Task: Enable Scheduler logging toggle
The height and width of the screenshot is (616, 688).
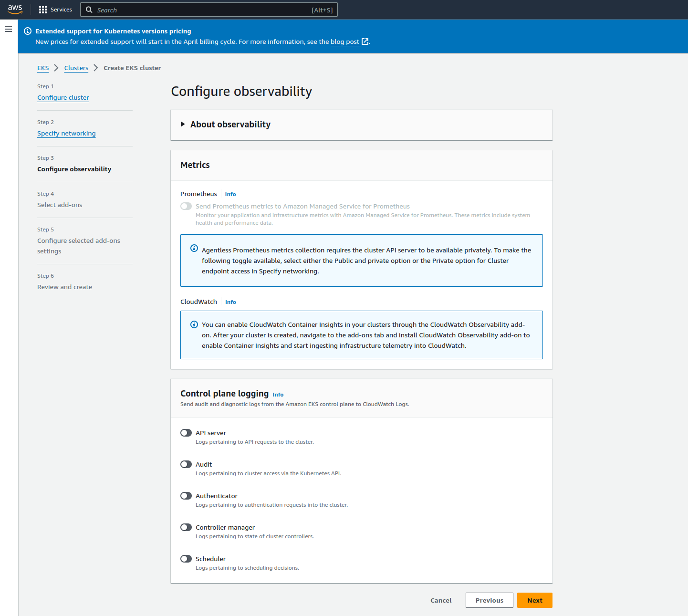Action: click(186, 559)
